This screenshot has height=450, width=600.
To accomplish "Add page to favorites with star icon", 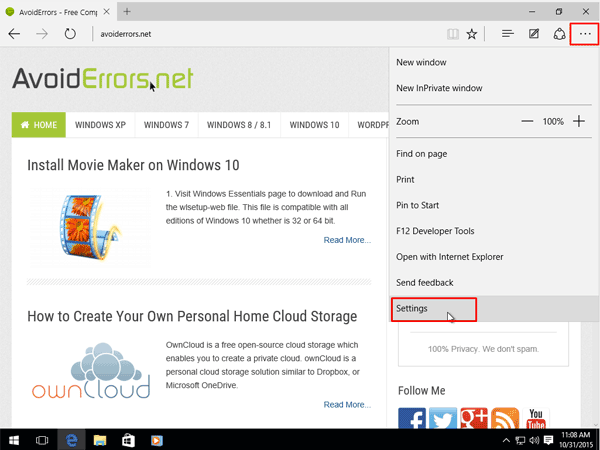I will pos(472,33).
